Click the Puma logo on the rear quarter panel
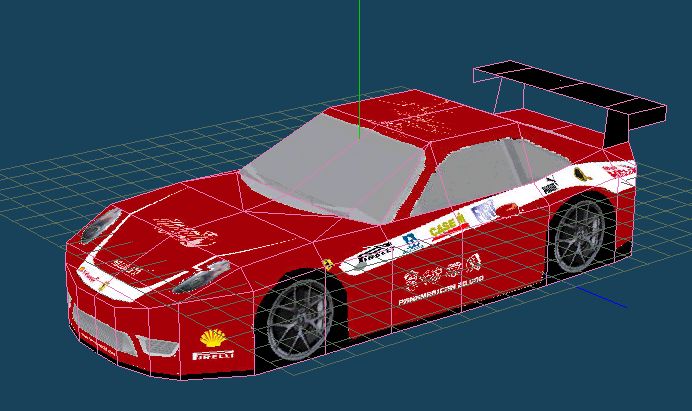The height and width of the screenshot is (411, 692). click(x=548, y=186)
